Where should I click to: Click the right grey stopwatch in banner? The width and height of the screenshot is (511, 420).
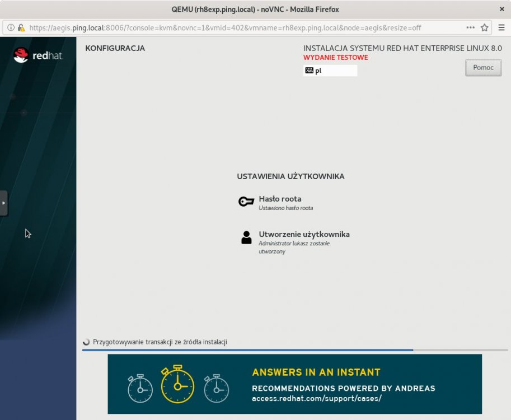pyautogui.click(x=217, y=388)
